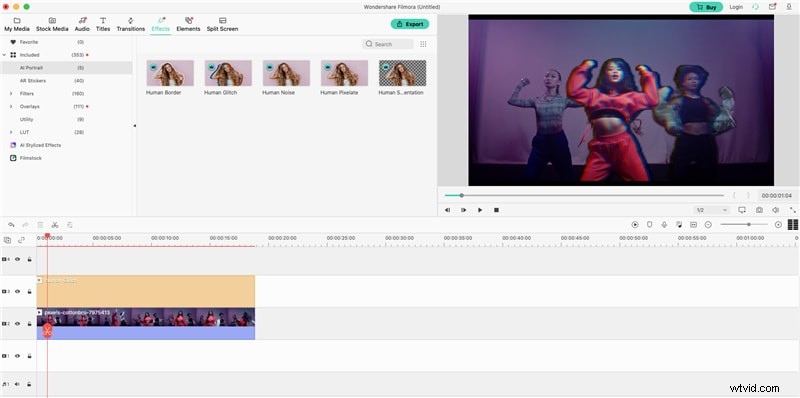Click the audio mixer icon
The image size is (800, 398).
pos(679,225)
